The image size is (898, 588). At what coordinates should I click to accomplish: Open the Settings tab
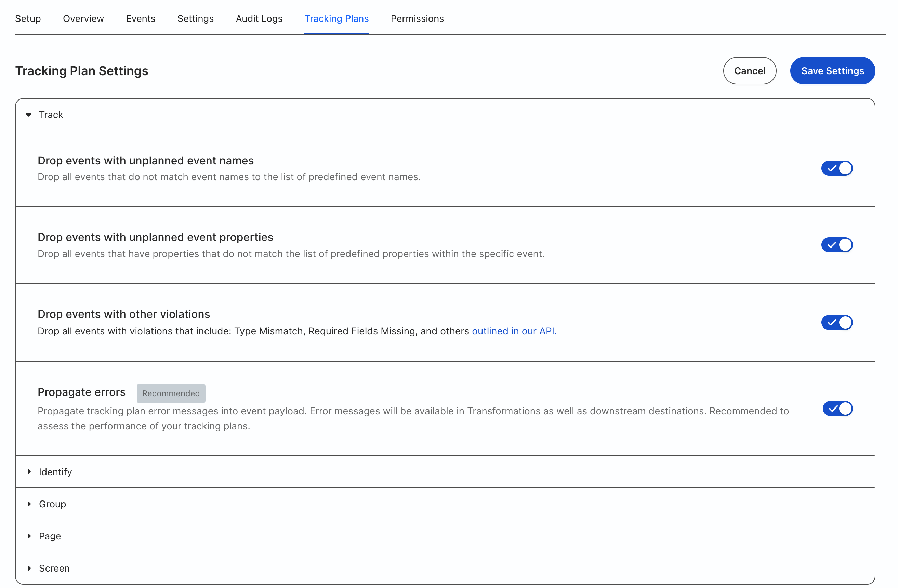click(196, 18)
